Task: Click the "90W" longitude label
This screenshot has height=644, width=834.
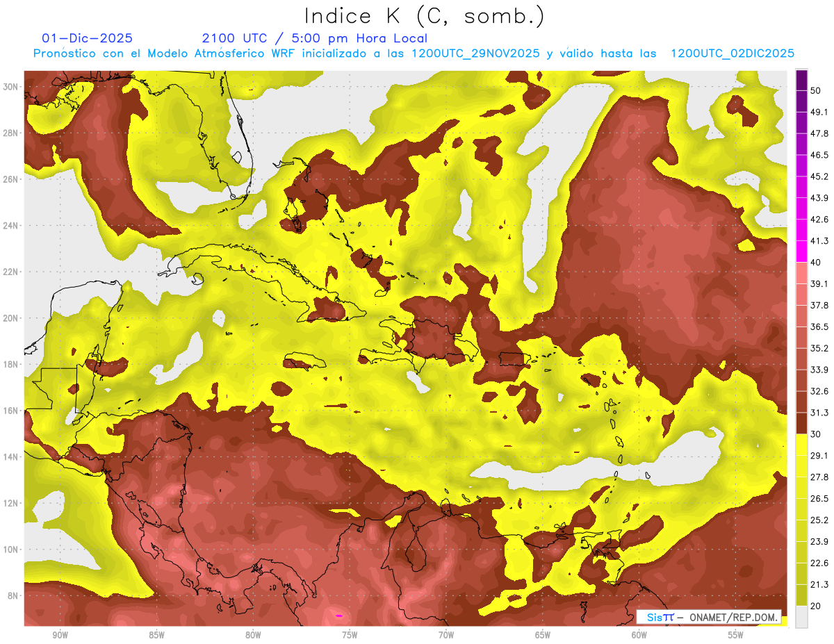Action: (60, 635)
